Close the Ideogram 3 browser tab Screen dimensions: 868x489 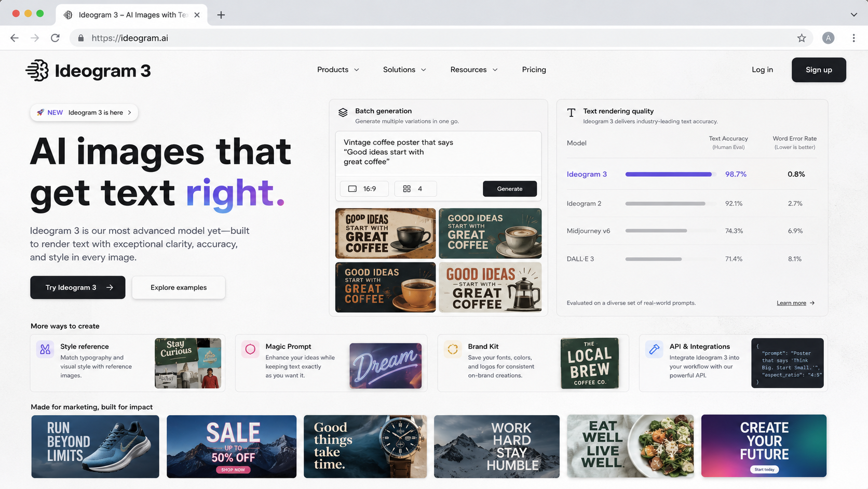pyautogui.click(x=197, y=15)
